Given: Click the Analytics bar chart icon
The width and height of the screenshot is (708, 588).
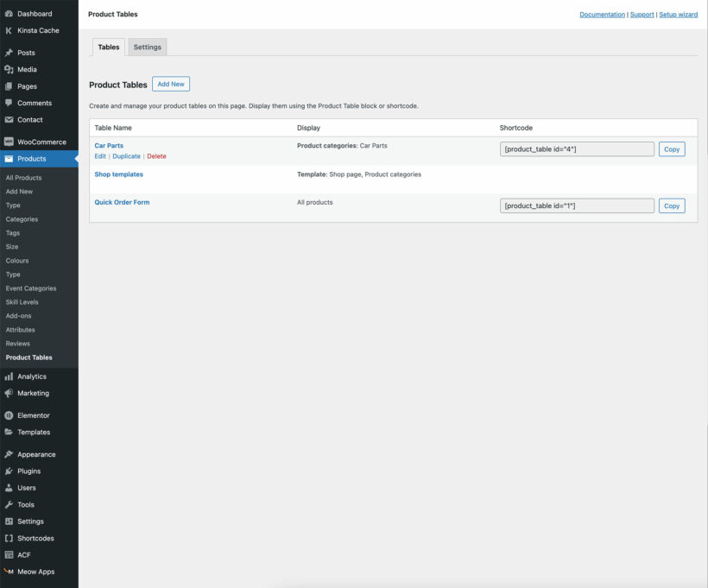Looking at the screenshot, I should 9,376.
